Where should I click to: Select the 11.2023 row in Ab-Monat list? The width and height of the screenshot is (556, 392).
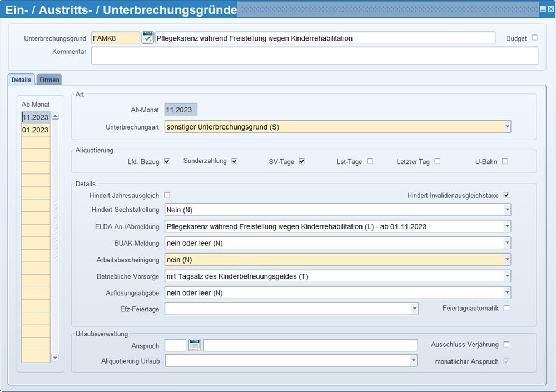coord(36,117)
